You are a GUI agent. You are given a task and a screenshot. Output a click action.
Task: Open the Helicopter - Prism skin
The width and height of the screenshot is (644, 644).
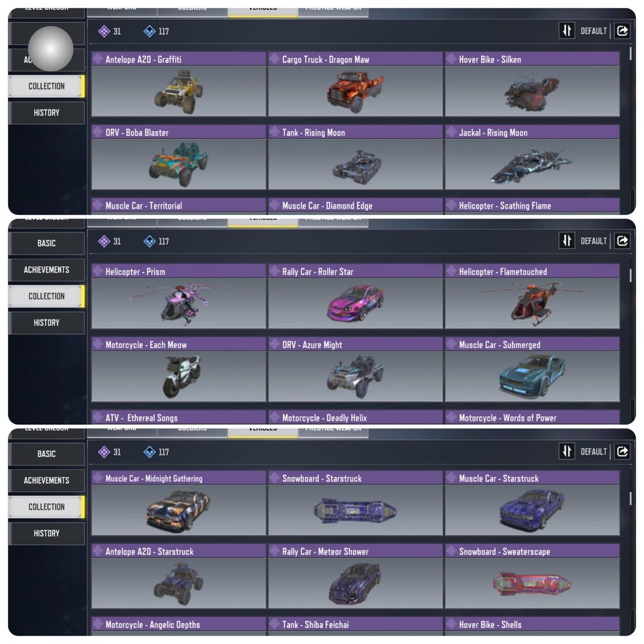tap(179, 296)
